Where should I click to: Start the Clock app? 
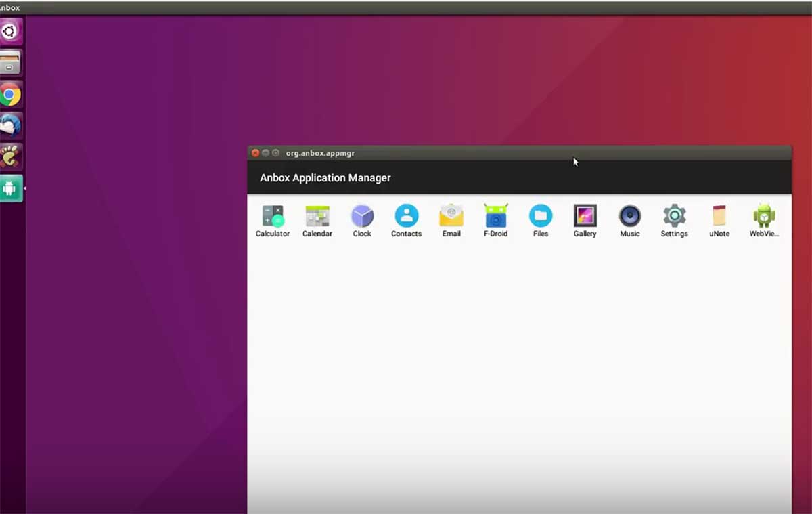click(x=362, y=215)
